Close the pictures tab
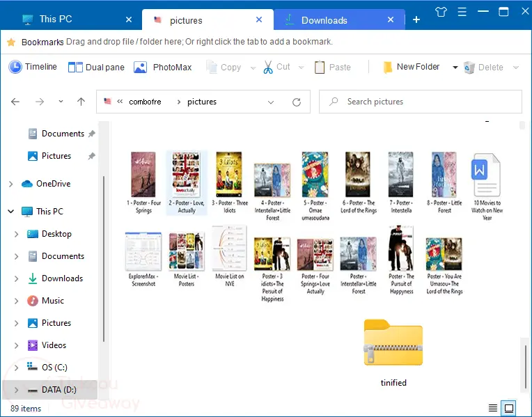Screen dimensions: 532x417 (x=259, y=19)
